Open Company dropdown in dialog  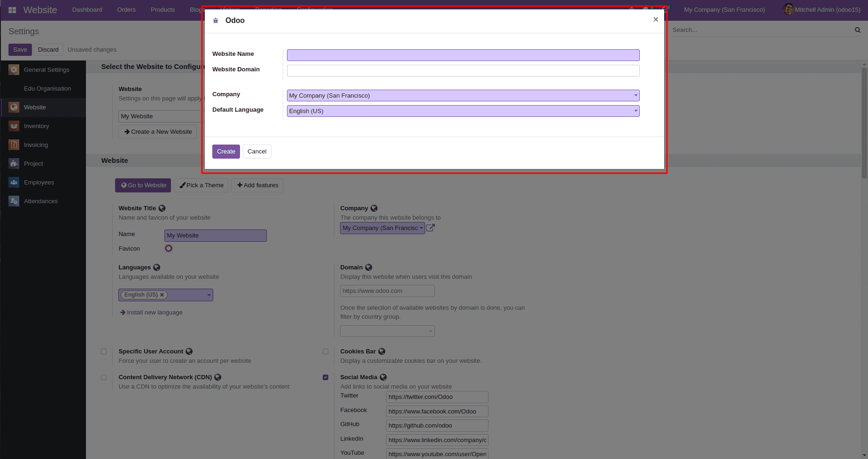point(463,96)
